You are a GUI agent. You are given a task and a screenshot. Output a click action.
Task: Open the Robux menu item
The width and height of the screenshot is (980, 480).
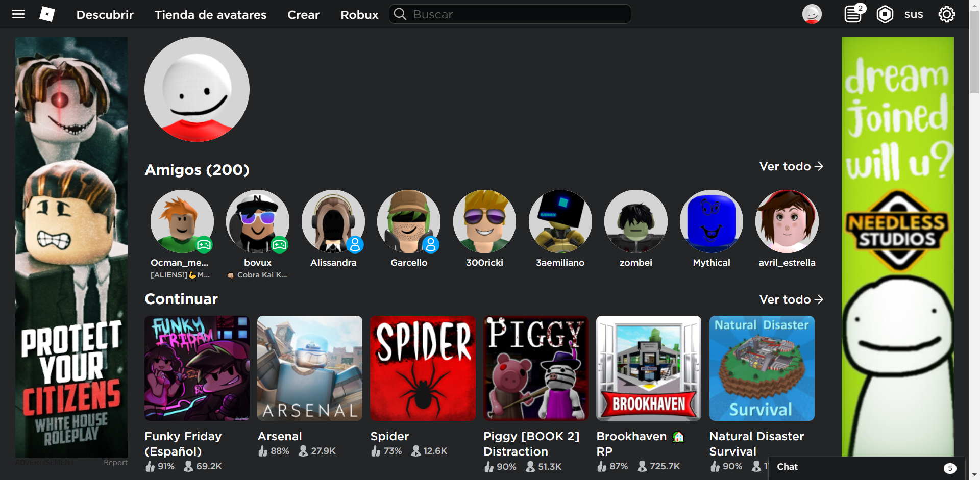[359, 15]
